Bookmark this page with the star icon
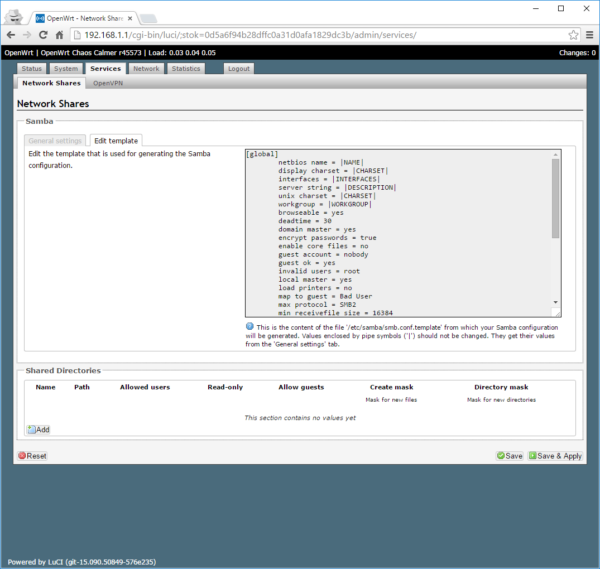The height and width of the screenshot is (569, 600). 573,35
